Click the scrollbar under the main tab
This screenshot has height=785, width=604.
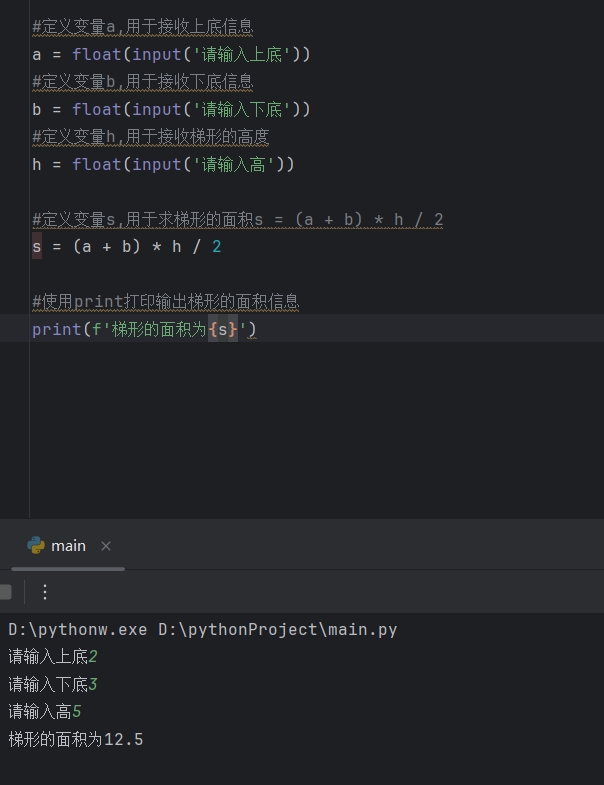tap(68, 569)
